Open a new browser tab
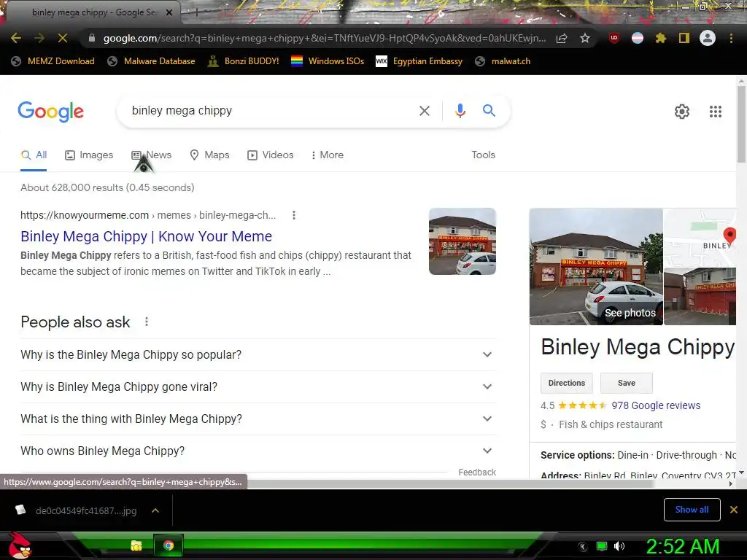The image size is (747, 560). click(197, 12)
